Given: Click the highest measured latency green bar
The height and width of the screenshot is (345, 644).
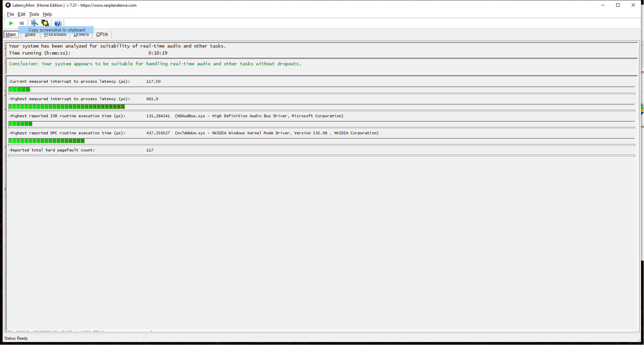Looking at the screenshot, I should (x=66, y=107).
